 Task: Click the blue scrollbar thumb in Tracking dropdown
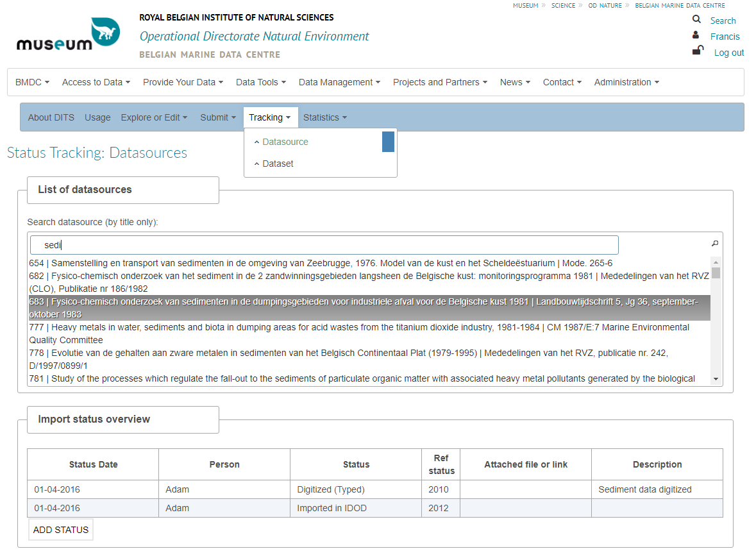tap(388, 142)
